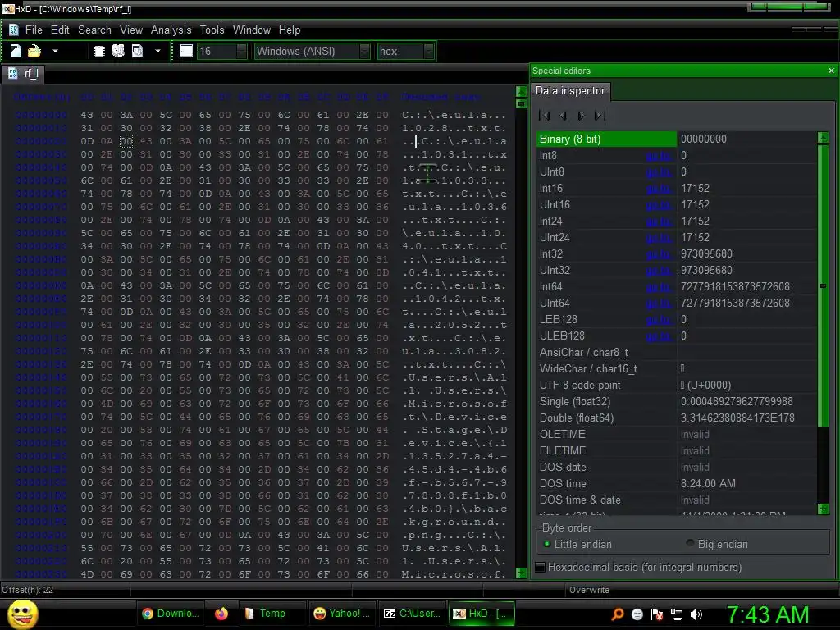840x630 pixels.
Task: Click the go to link for LEB128
Action: (659, 320)
